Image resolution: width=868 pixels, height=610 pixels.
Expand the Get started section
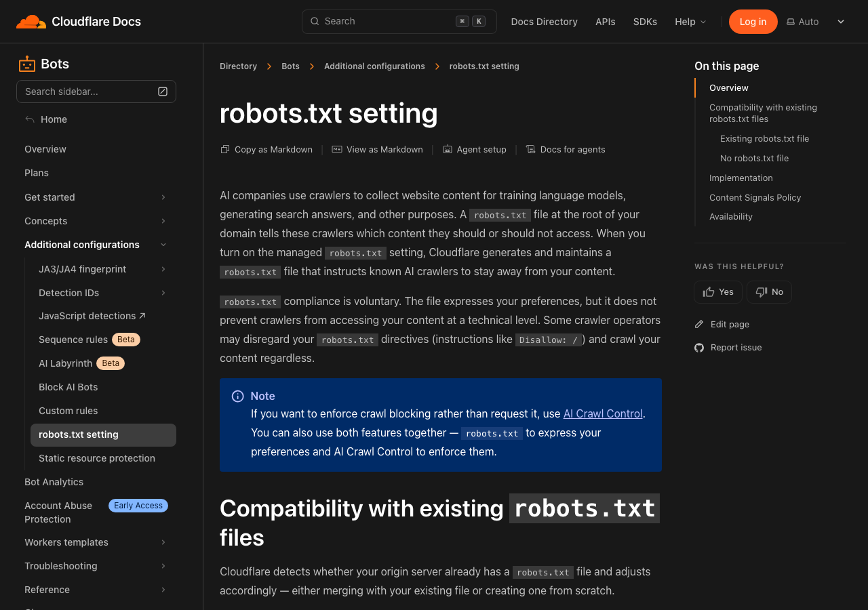[x=163, y=197]
